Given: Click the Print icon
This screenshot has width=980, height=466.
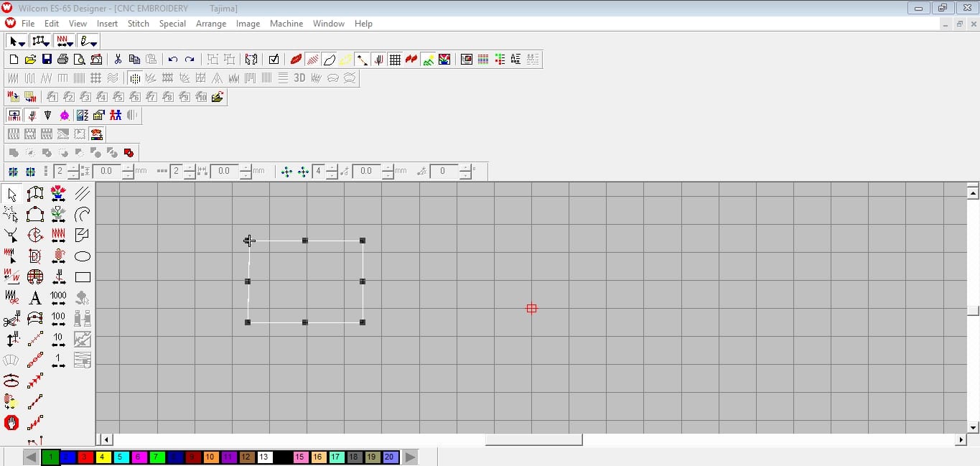Looking at the screenshot, I should click(x=62, y=60).
